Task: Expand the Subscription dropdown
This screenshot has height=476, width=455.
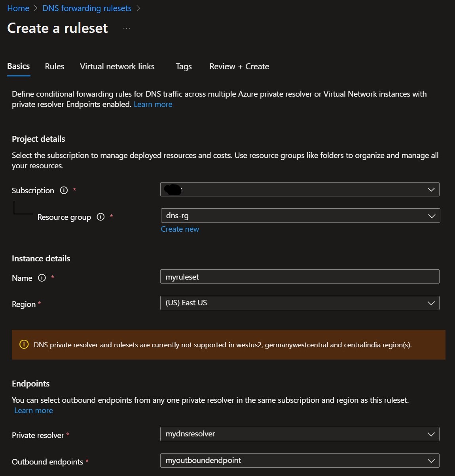Action: point(431,189)
